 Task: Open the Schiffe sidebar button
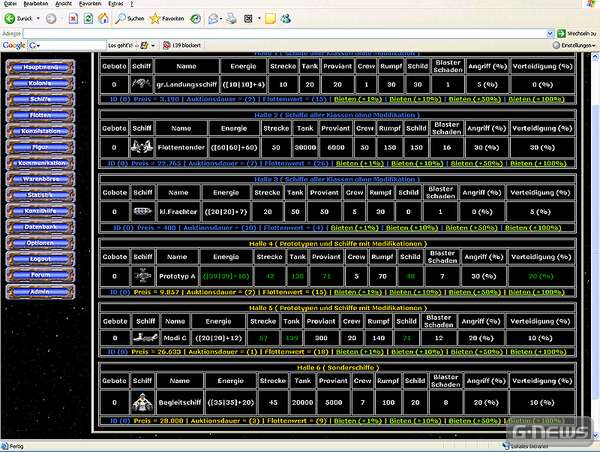pos(41,99)
